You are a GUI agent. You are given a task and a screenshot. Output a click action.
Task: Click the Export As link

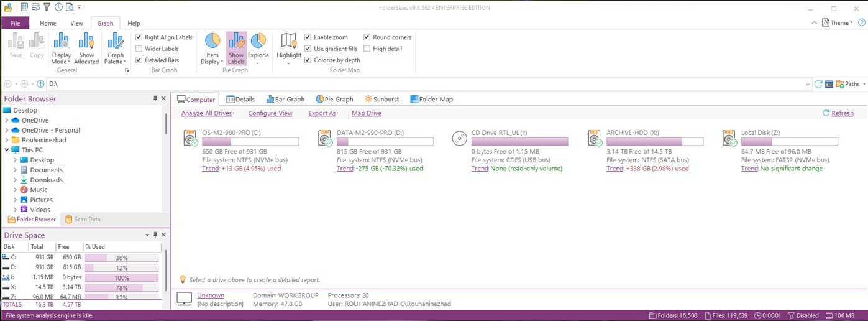click(322, 113)
